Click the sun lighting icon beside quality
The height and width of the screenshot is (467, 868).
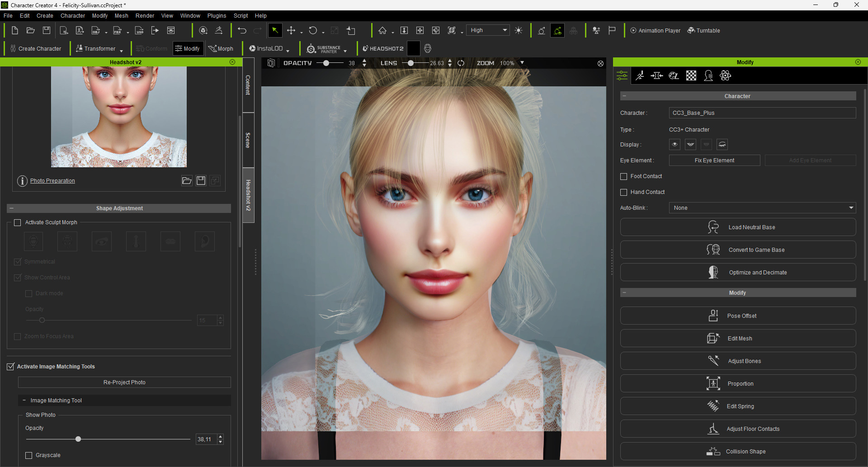pyautogui.click(x=519, y=30)
